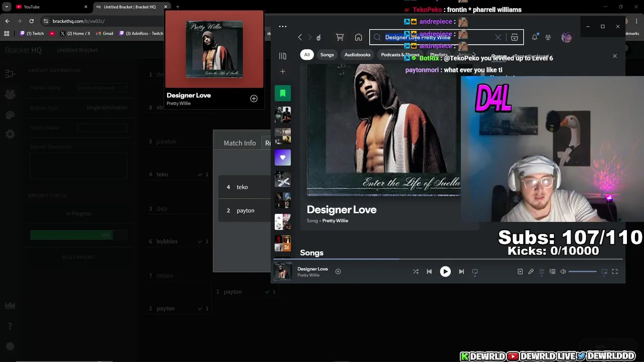The height and width of the screenshot is (362, 644).
Task: Open Connect to a device icon
Action: 552,271
